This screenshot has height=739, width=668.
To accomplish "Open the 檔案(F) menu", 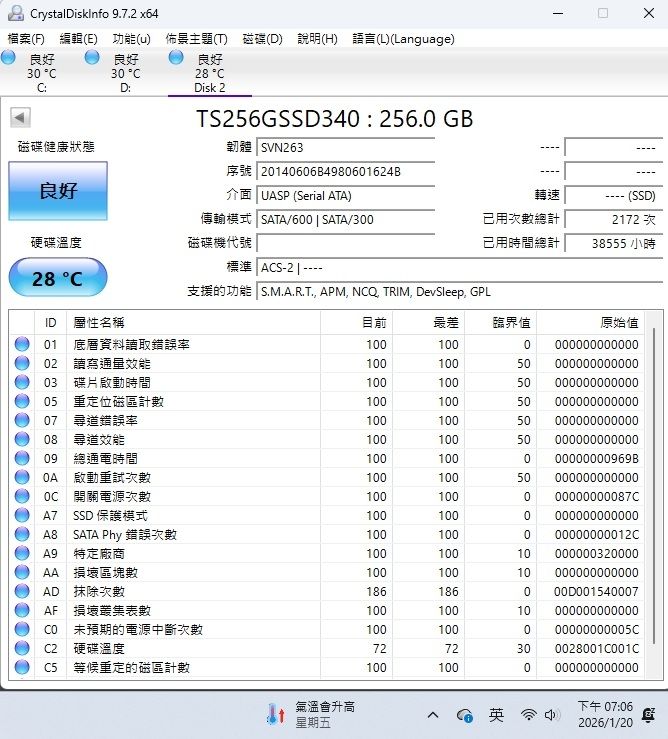I will pos(26,39).
